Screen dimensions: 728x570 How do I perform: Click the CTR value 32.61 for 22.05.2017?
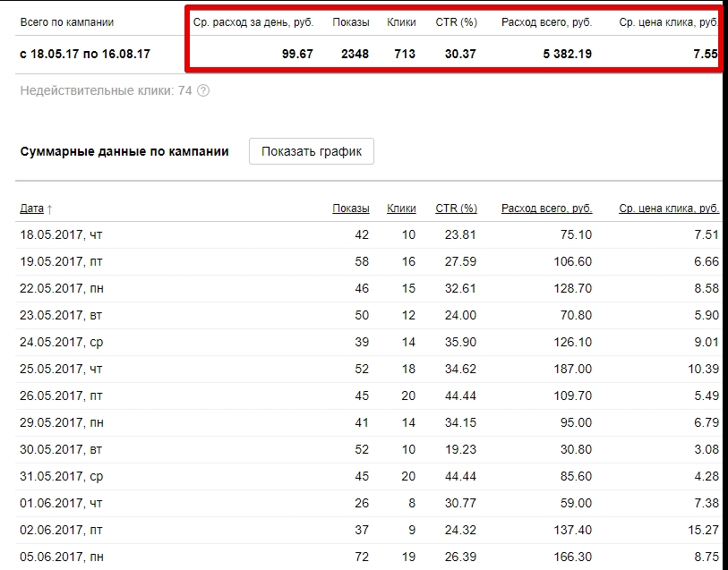coord(460,288)
